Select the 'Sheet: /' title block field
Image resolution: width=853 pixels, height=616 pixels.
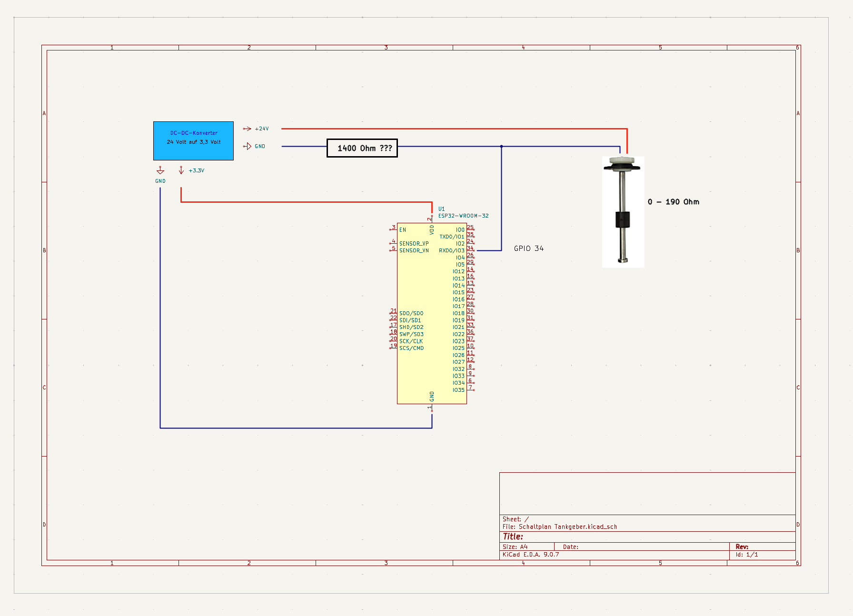[x=516, y=519]
